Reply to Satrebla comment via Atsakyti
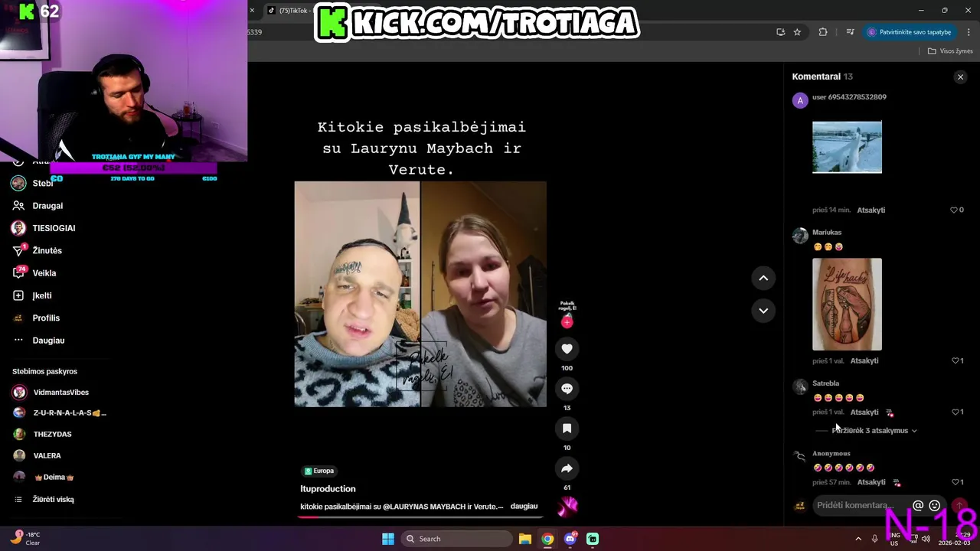980x551 pixels. click(x=864, y=412)
